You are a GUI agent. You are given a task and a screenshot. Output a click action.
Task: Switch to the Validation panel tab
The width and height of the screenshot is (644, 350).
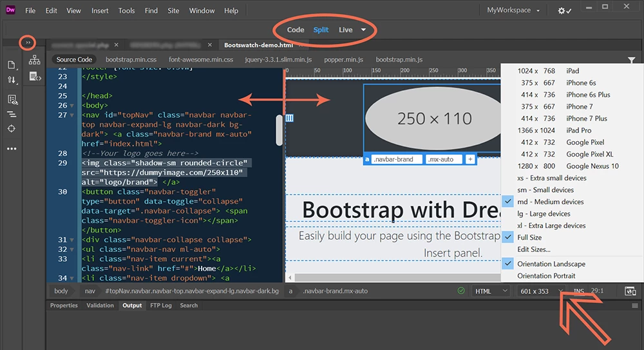point(100,306)
